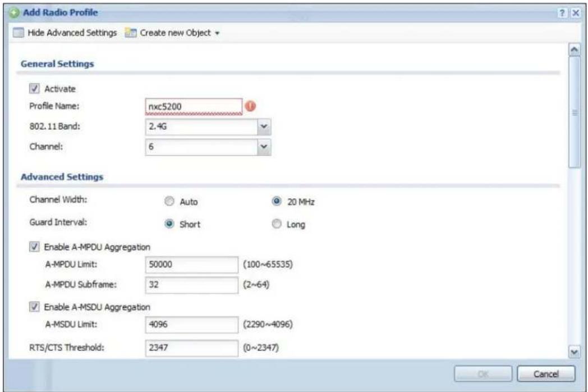Click the A-MPDU Limit field
Viewport: 588px width, 392px height.
click(x=192, y=265)
